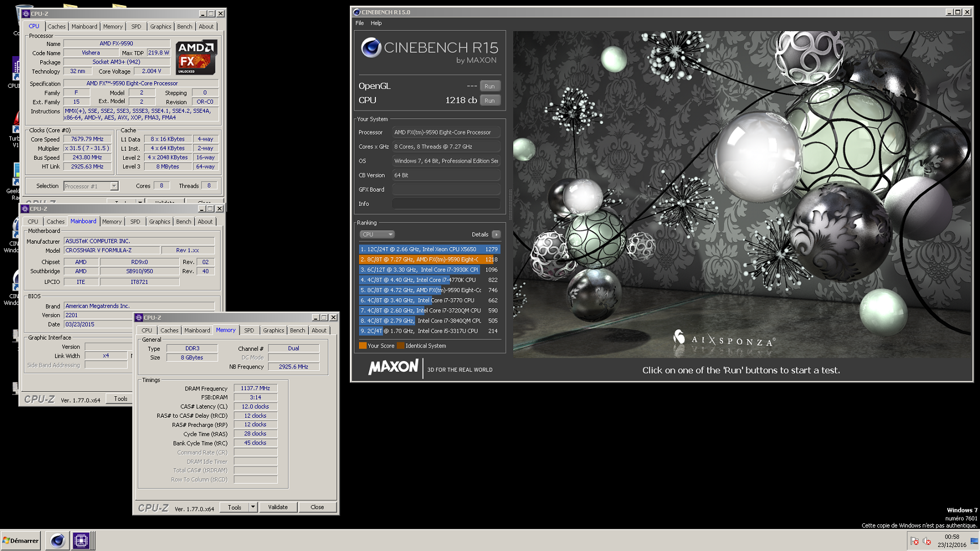Image resolution: width=980 pixels, height=551 pixels.
Task: Click DRAM Frequency value 1137.7 MHz
Action: pyautogui.click(x=255, y=388)
